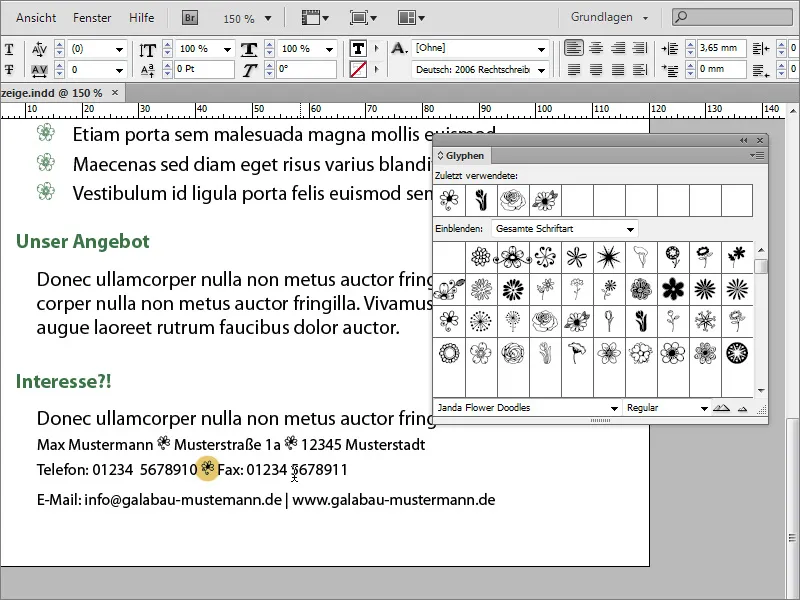
Task: Click the Glyphen panel scrollbar up arrow
Action: tap(761, 250)
